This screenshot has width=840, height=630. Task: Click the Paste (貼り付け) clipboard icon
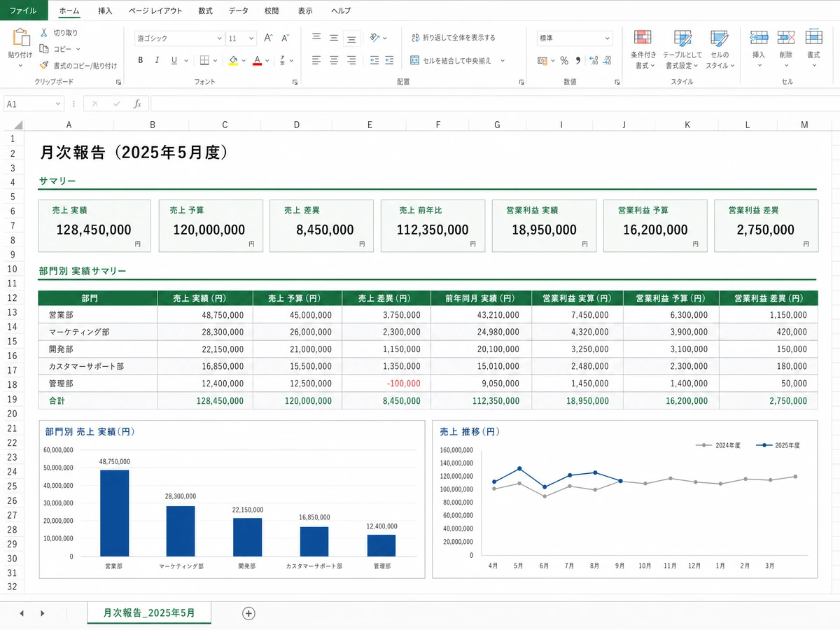20,37
